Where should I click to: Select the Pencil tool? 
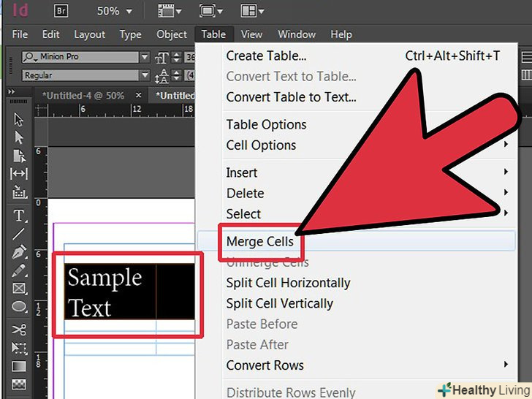point(19,270)
